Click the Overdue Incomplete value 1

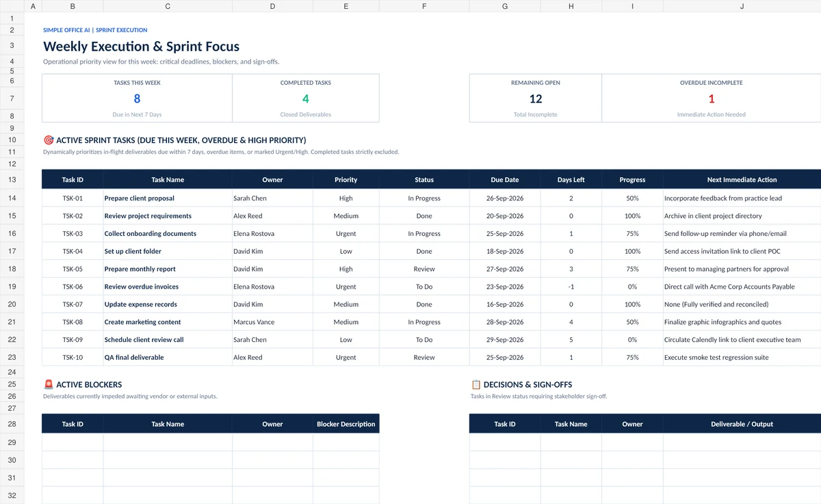tap(712, 98)
